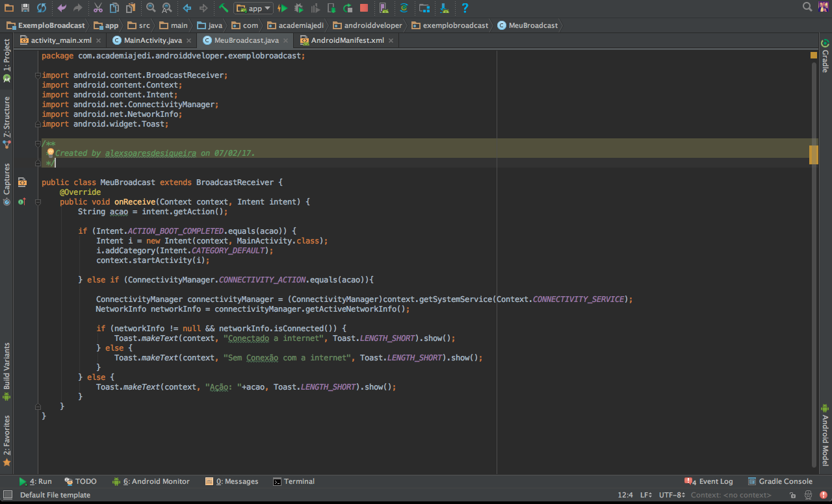Open the app run configuration dropdown
The width and height of the screenshot is (832, 504).
(253, 8)
